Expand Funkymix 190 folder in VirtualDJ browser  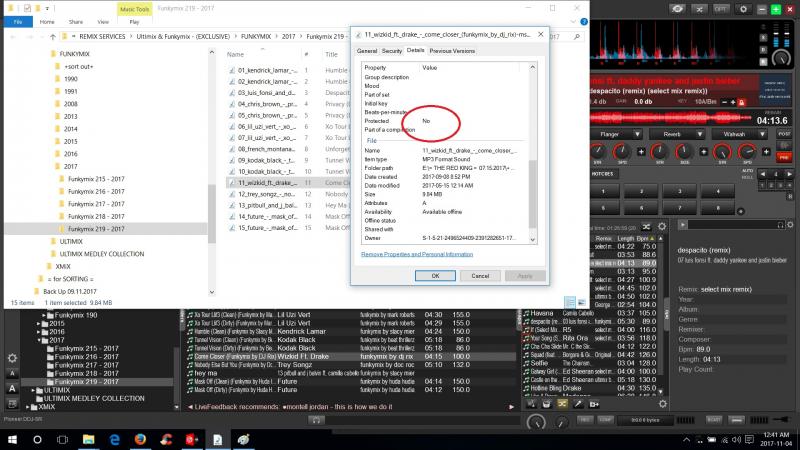click(x=44, y=315)
